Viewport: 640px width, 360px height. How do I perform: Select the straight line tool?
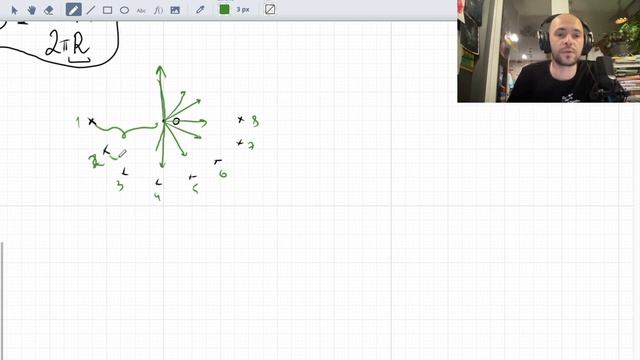pos(91,10)
